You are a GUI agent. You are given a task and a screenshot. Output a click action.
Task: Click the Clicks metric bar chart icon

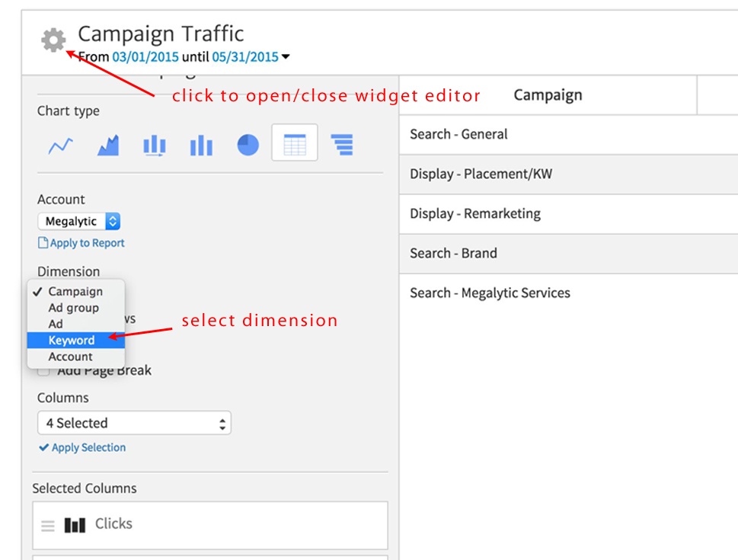tap(75, 524)
